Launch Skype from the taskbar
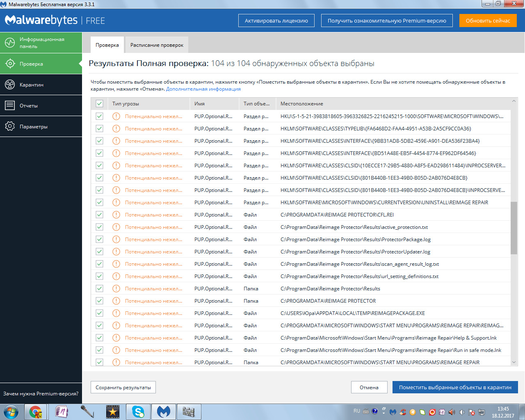The image size is (525, 420). coord(138,411)
